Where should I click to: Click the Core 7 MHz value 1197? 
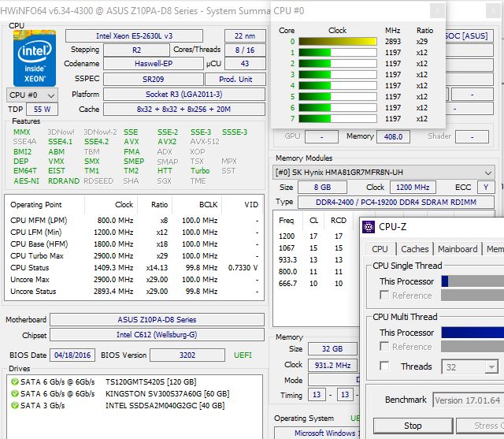tap(393, 119)
